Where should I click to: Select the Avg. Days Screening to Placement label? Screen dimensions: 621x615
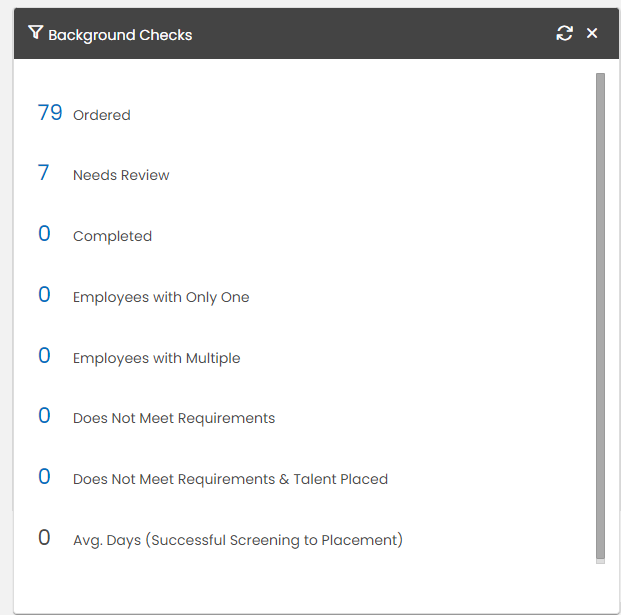coord(238,541)
